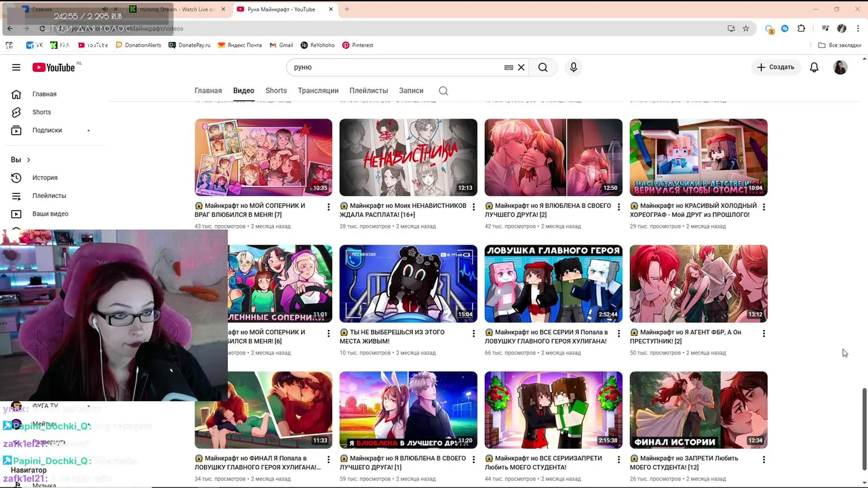This screenshot has height=488, width=868.
Task: Open options for КРАСИВЫЙ ХОЛОДНЫЙ ХОРЕОГРАФ video
Action: point(764,207)
